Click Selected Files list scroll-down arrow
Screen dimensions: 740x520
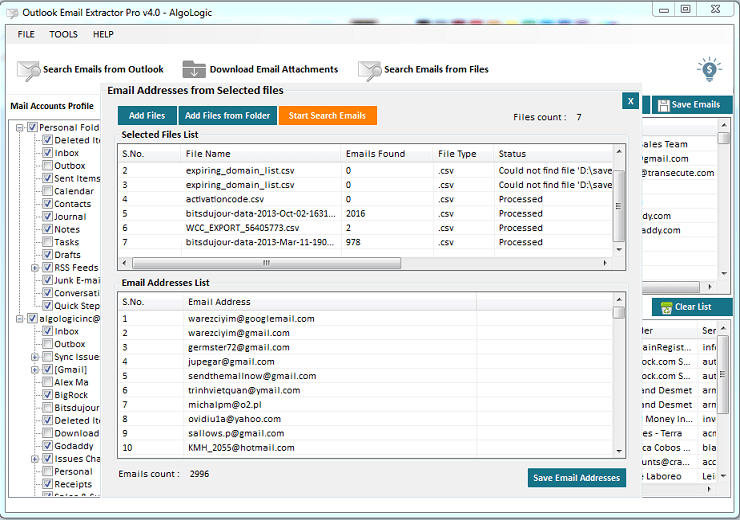click(x=619, y=250)
